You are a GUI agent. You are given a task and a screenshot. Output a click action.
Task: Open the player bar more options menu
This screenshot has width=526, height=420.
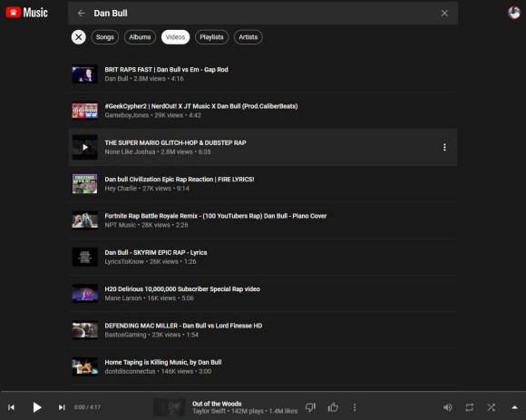pyautogui.click(x=355, y=407)
